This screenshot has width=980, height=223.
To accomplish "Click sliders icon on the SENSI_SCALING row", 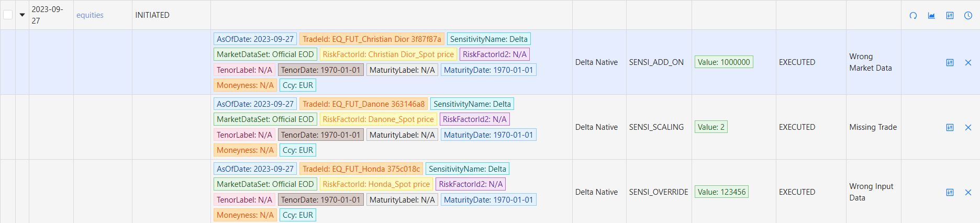I will 950,127.
